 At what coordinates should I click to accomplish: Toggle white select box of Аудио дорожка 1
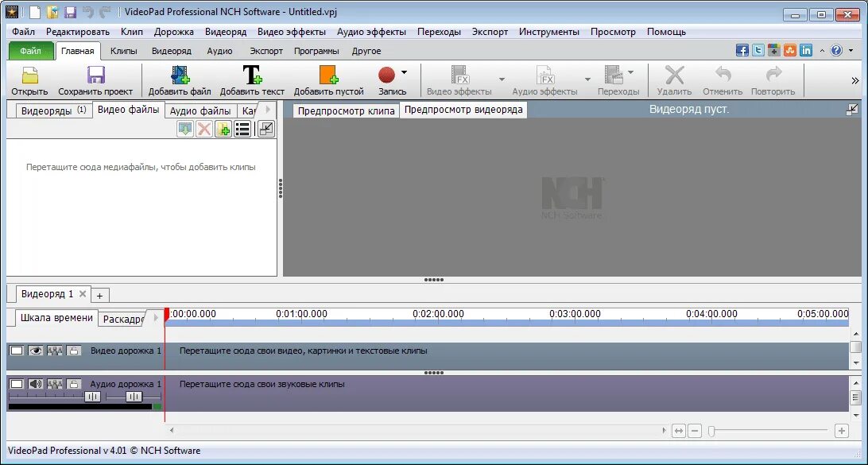[17, 384]
